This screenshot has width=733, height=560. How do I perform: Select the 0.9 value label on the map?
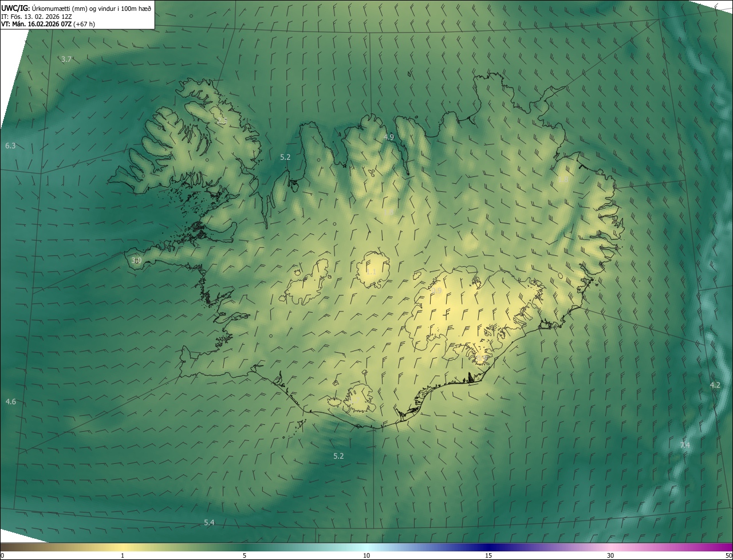tap(437, 291)
